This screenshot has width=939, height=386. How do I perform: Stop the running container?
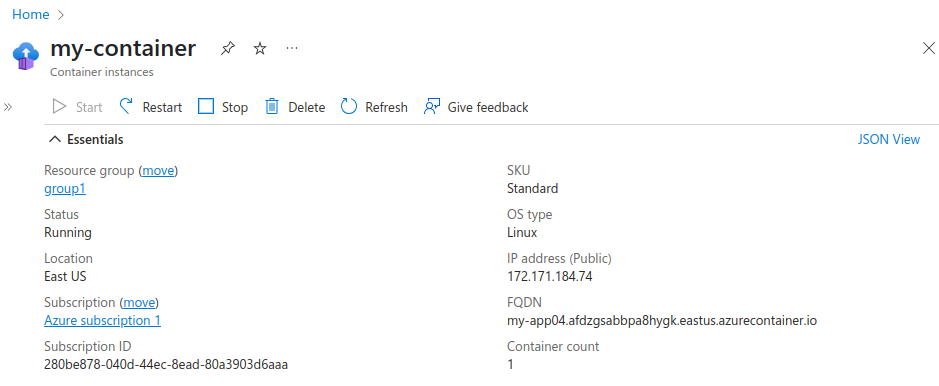pos(223,107)
